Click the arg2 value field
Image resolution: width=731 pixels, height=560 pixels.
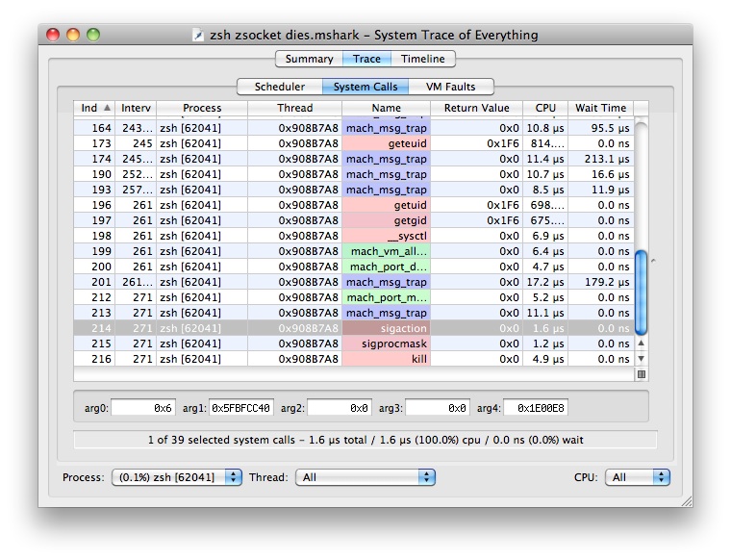pos(340,408)
